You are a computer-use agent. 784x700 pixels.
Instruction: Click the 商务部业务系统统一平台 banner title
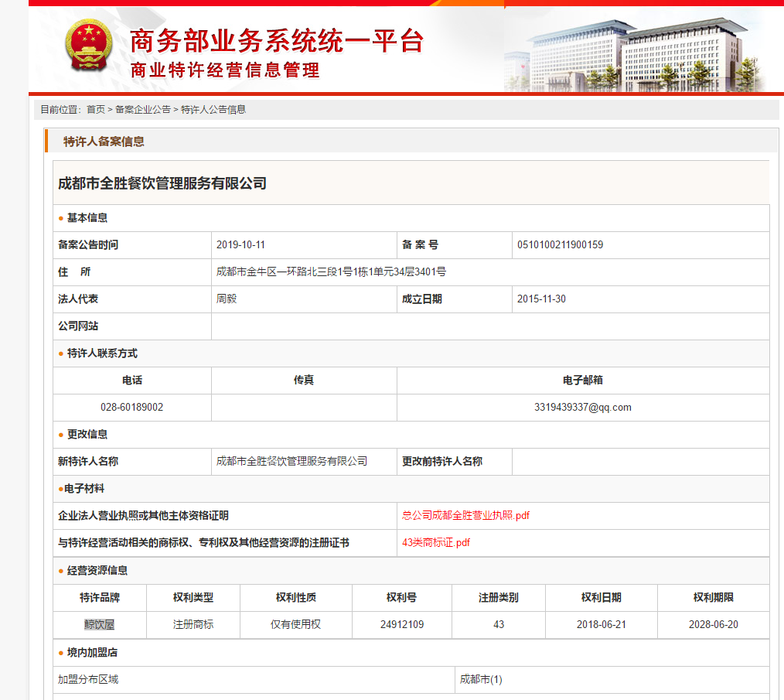[277, 41]
